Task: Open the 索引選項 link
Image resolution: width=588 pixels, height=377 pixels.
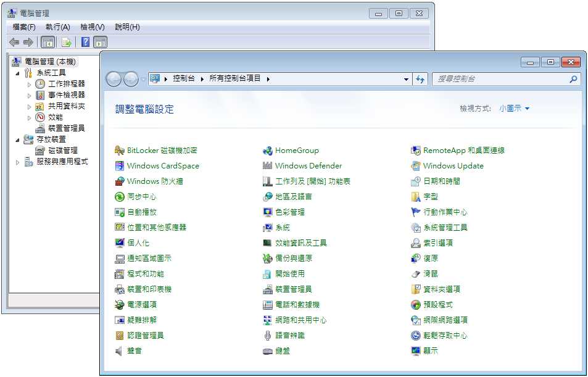Action: 438,242
